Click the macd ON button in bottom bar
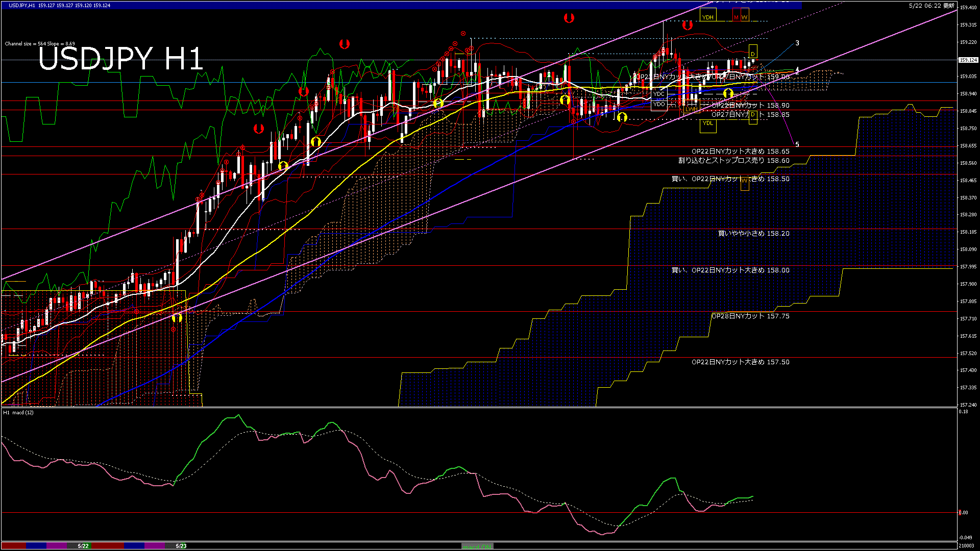This screenshot has width=980, height=551. tap(477, 546)
